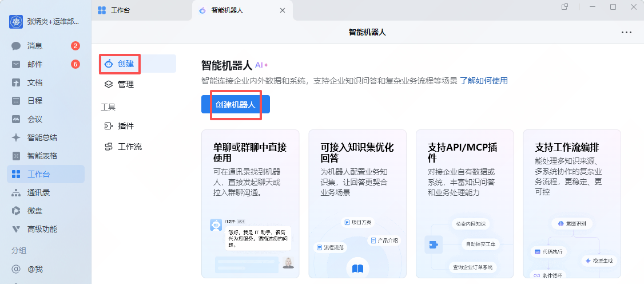The image size is (644, 284).
Task: Switch to the 工作台 tab
Action: (x=141, y=11)
